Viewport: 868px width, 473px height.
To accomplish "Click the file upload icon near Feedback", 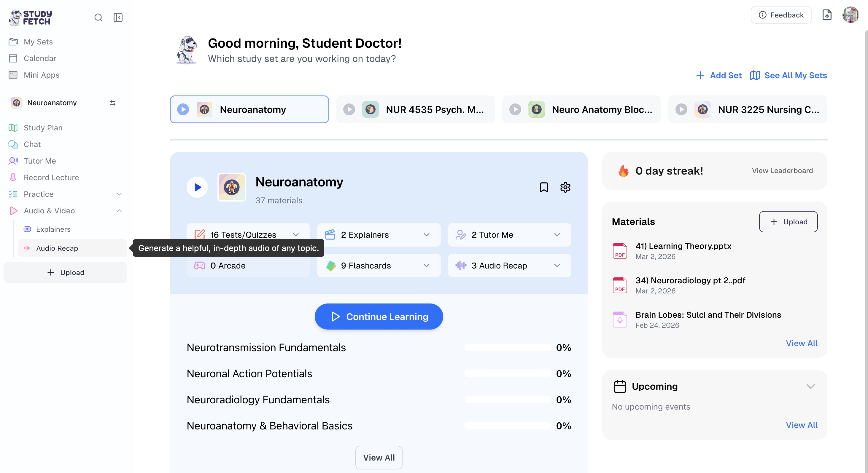I will coord(826,15).
